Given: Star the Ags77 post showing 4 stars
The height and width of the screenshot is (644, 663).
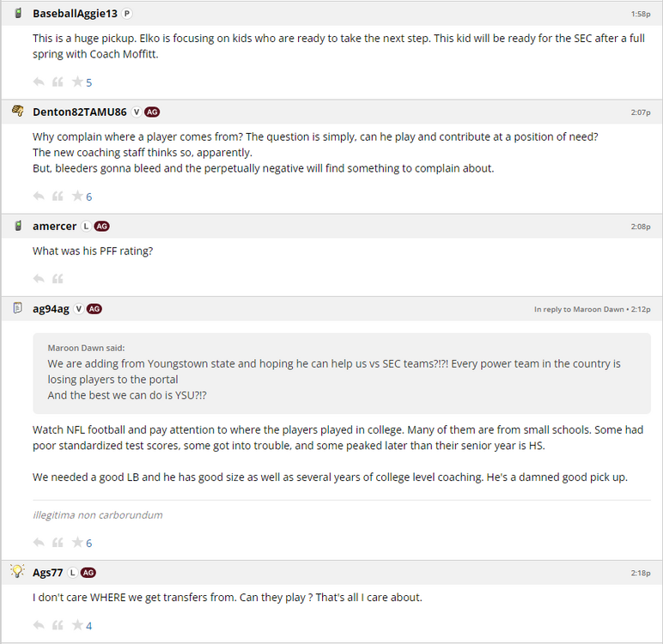Looking at the screenshot, I should [x=77, y=626].
